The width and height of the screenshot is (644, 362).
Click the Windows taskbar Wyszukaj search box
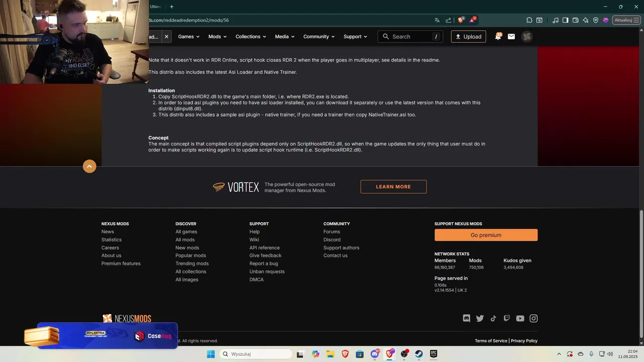point(255,354)
